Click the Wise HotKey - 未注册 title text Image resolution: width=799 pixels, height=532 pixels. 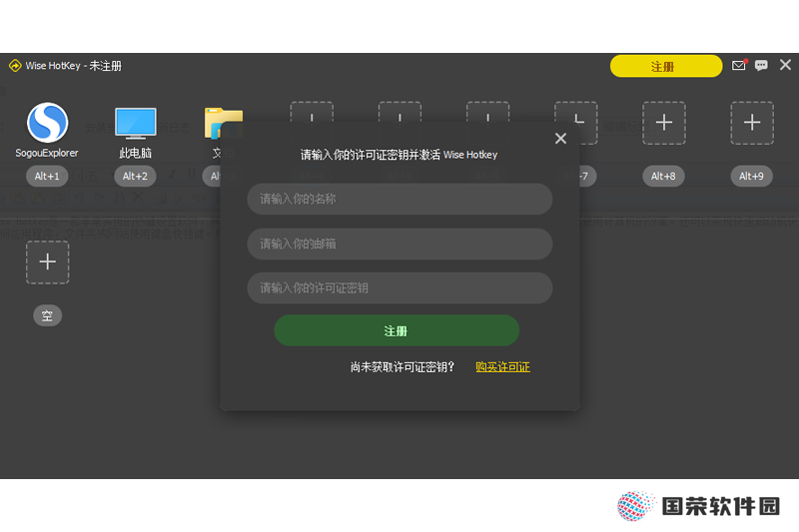74,66
